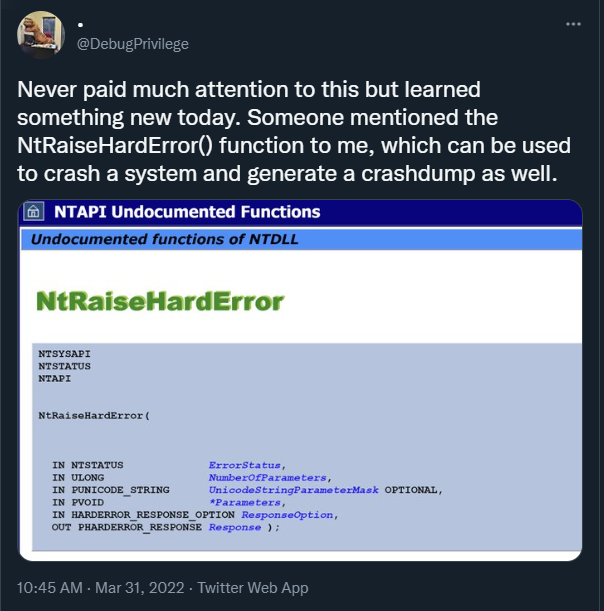Click the NTAPI Undocumented Functions title
Image resolution: width=604 pixels, height=611 pixels.
click(x=187, y=212)
